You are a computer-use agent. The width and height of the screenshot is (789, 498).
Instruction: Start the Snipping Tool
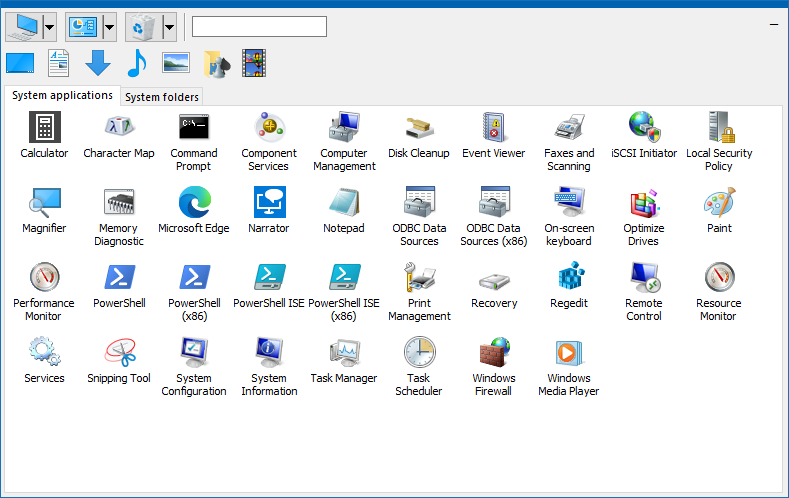point(119,353)
